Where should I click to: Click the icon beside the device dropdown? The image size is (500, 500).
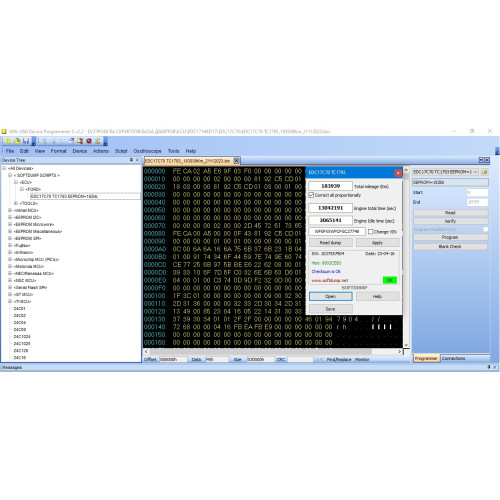485,172
